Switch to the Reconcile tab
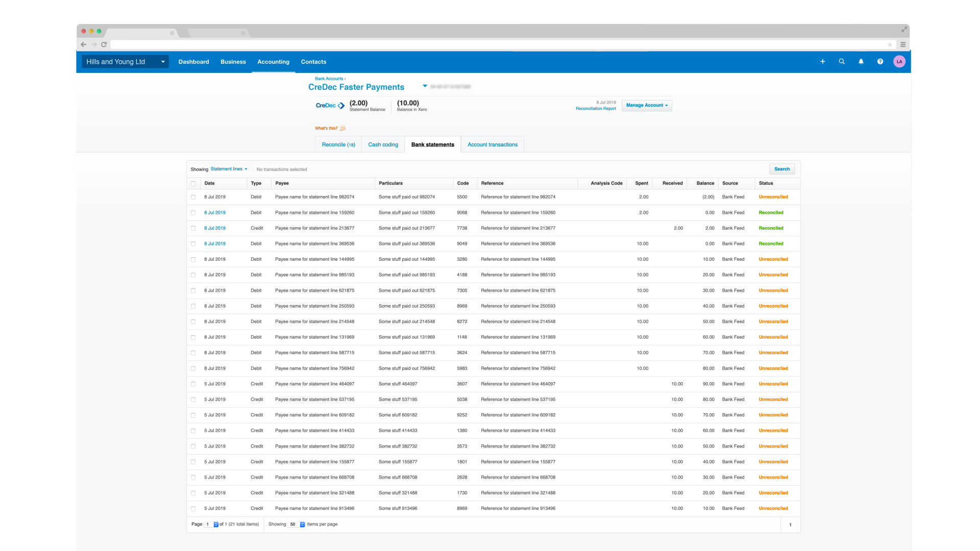 click(x=338, y=144)
